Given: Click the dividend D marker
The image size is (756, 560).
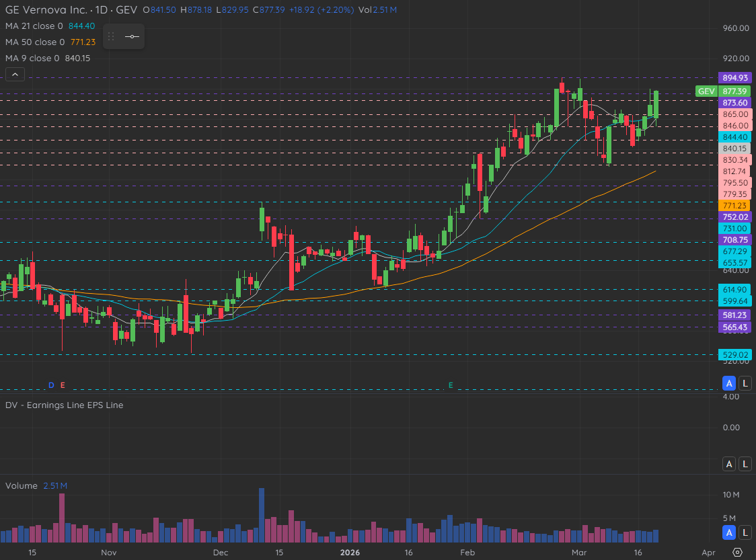Looking at the screenshot, I should point(51,385).
